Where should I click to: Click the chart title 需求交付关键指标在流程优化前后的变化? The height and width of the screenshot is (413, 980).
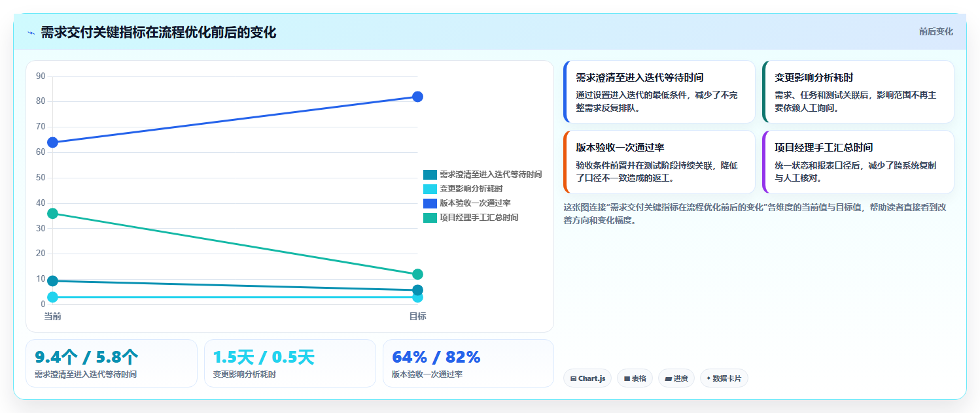(x=158, y=33)
